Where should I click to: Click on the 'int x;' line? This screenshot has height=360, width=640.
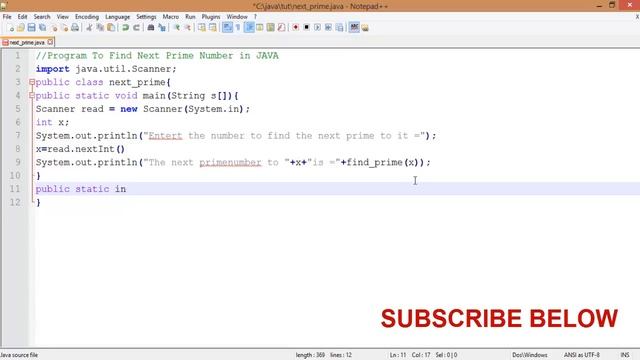53,122
